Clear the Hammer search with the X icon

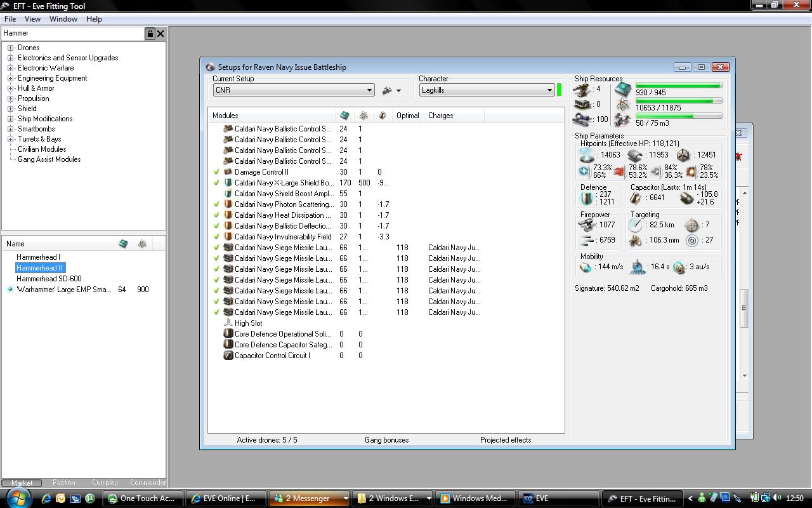pos(160,34)
